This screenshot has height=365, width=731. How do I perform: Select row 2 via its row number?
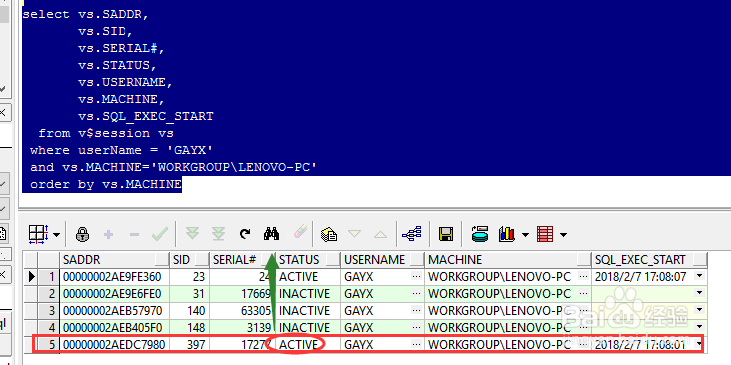click(x=48, y=294)
